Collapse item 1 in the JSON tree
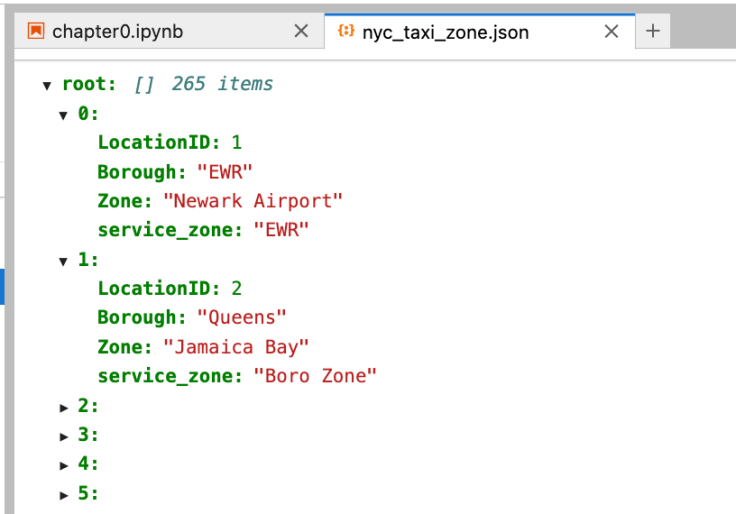This screenshot has height=514, width=736. pos(63,261)
